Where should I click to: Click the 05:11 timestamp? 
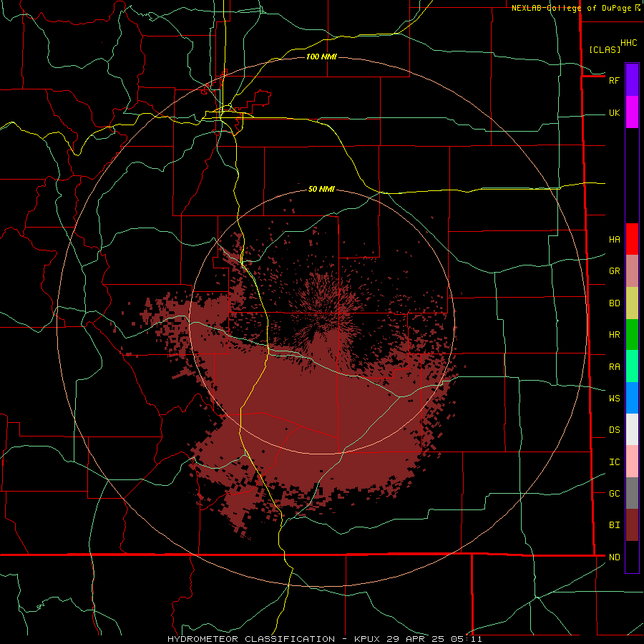pos(466,639)
